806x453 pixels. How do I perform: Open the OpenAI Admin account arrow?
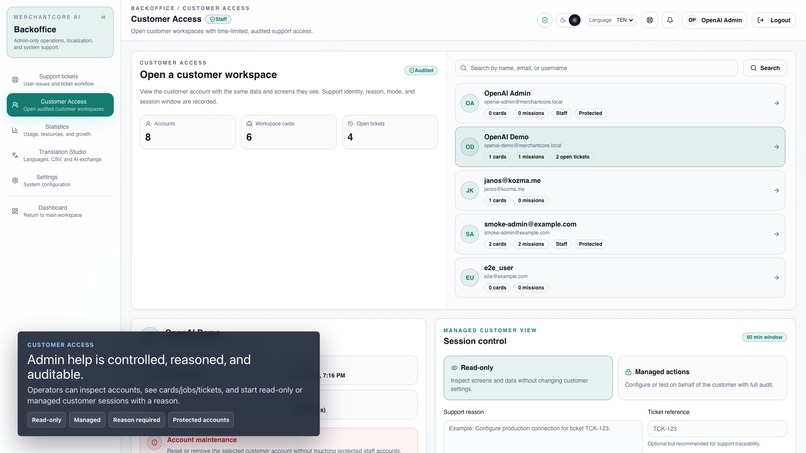click(x=776, y=103)
